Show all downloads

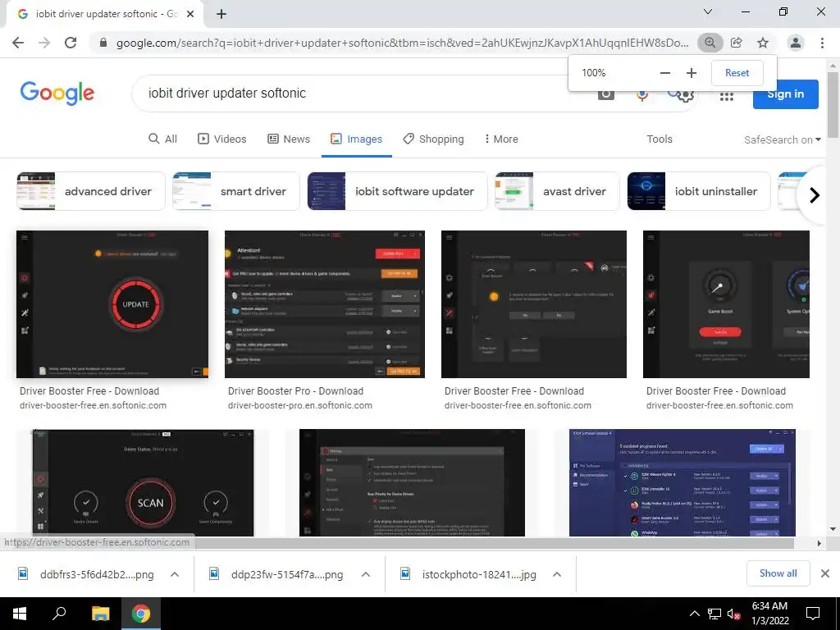(x=778, y=573)
